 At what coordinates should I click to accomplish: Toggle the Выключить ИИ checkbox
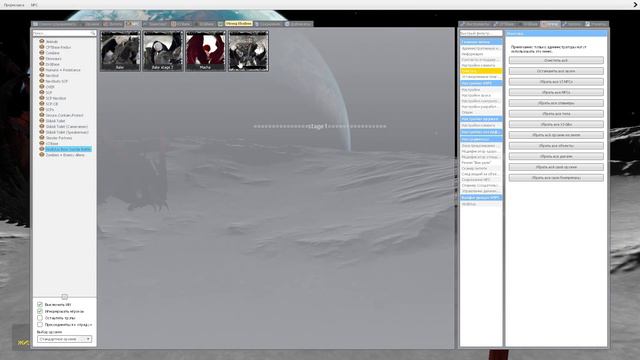[40, 304]
